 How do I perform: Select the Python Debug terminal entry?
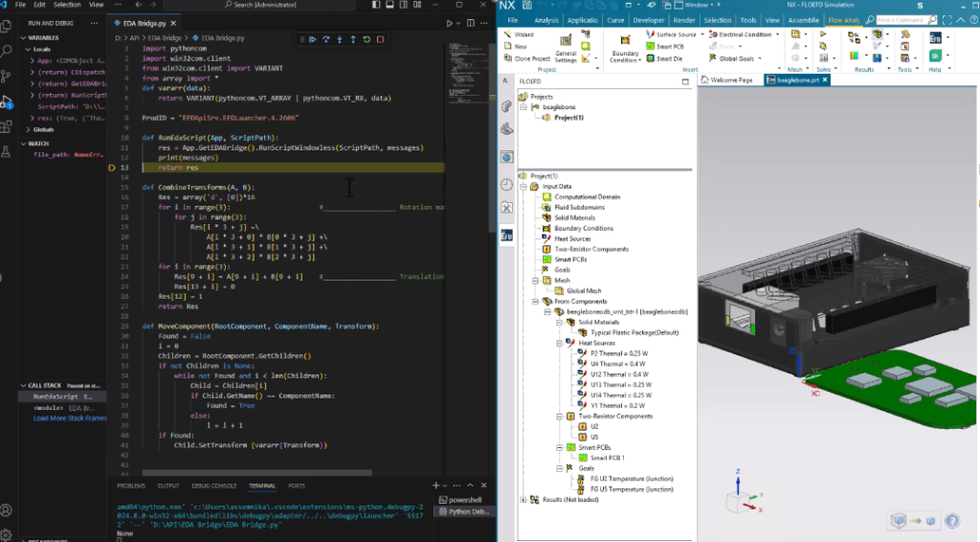coord(463,511)
